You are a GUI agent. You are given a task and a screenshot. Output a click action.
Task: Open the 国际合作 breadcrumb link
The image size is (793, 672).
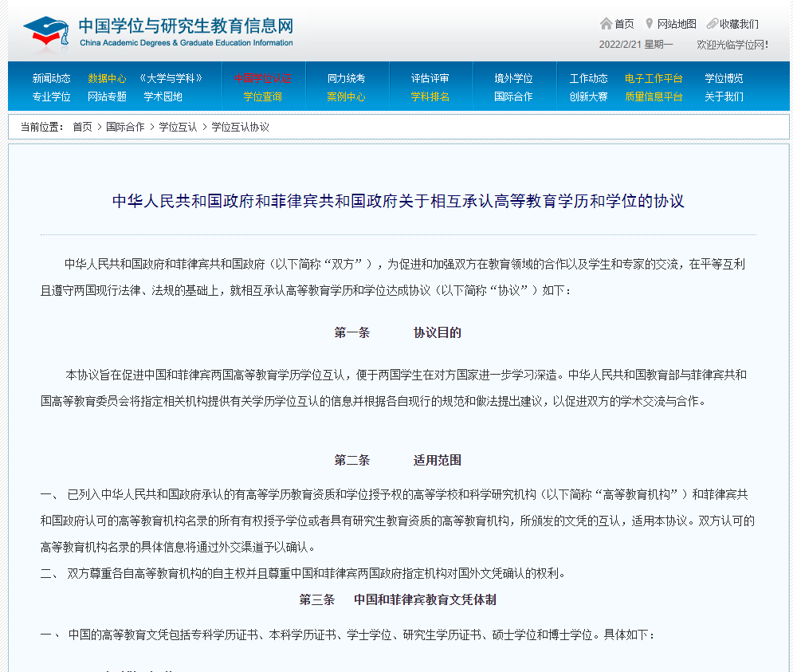(124, 127)
